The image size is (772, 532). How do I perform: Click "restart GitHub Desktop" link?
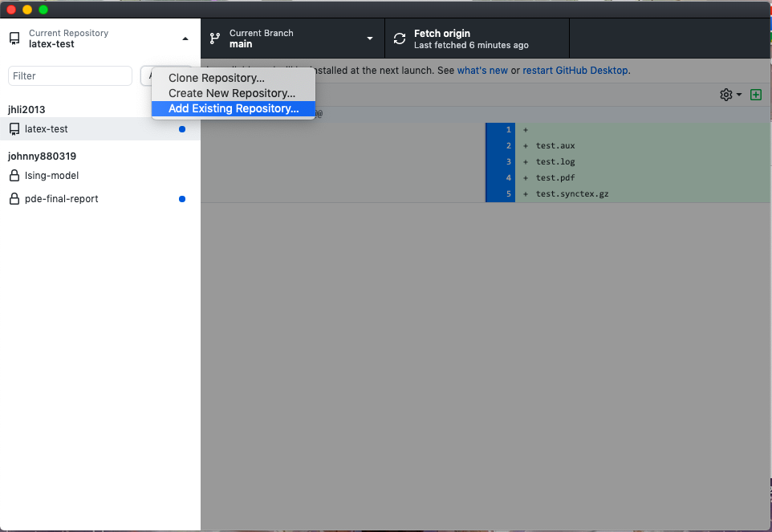point(575,71)
